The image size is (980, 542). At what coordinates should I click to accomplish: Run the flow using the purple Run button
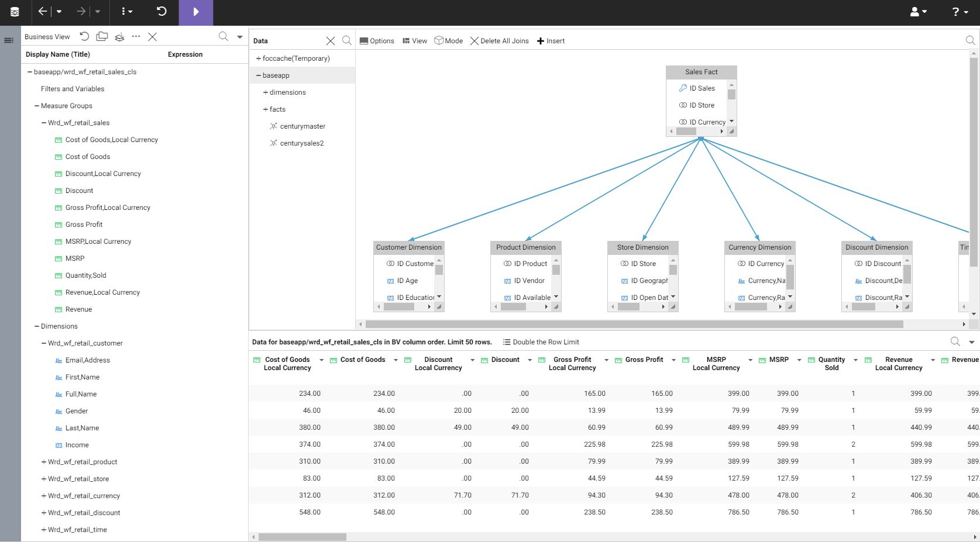coord(195,12)
